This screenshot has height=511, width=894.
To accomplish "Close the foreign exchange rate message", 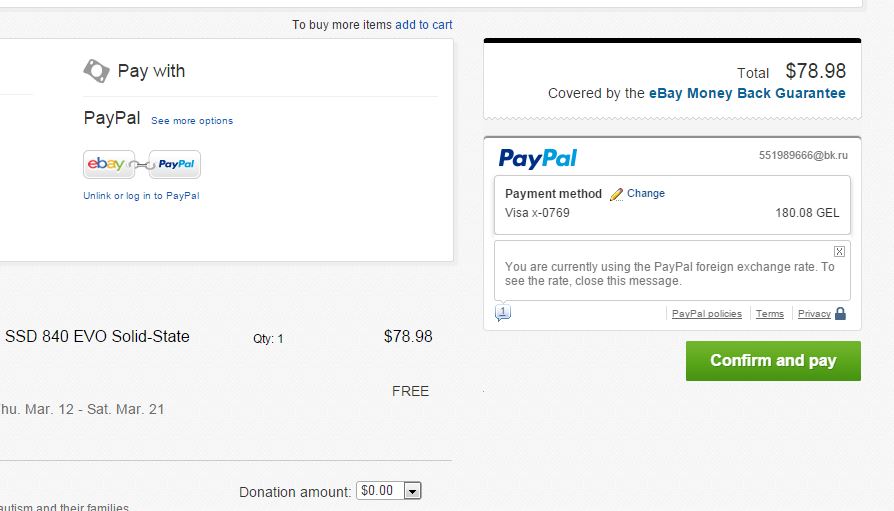I will click(x=839, y=251).
